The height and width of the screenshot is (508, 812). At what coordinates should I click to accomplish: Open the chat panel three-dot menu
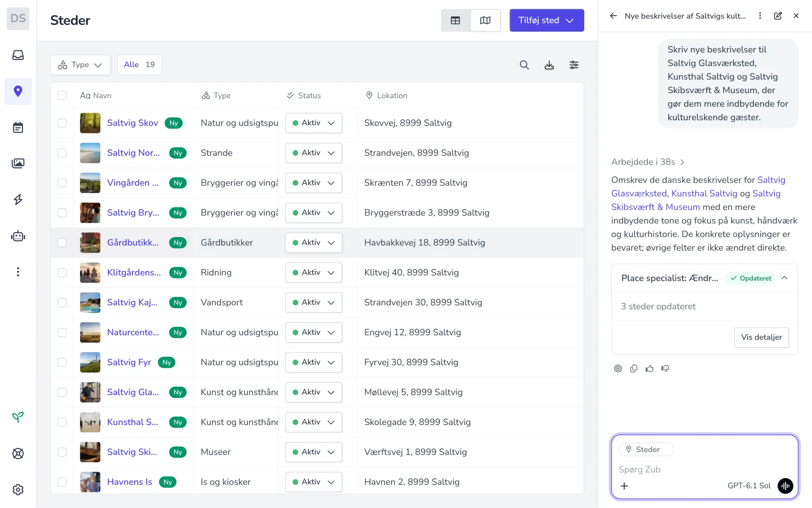[x=760, y=16]
